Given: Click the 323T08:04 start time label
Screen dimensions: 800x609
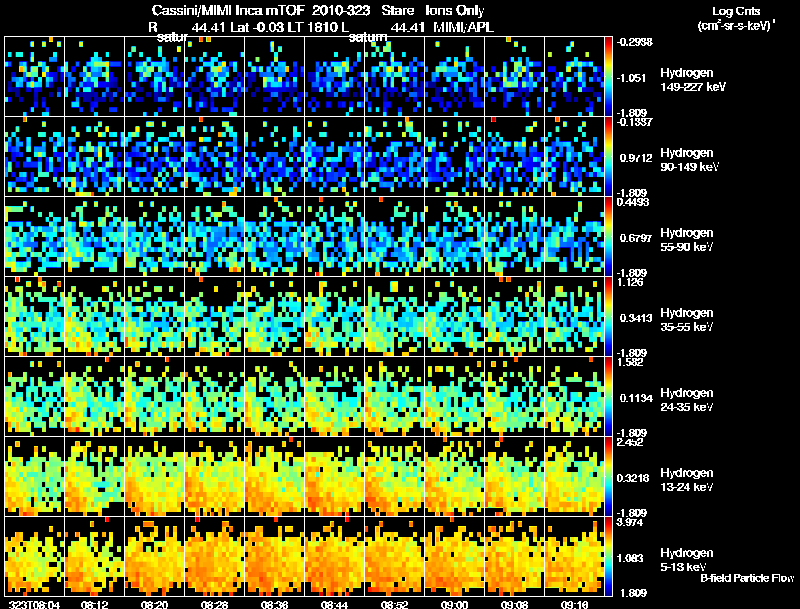Looking at the screenshot, I should (x=35, y=604).
